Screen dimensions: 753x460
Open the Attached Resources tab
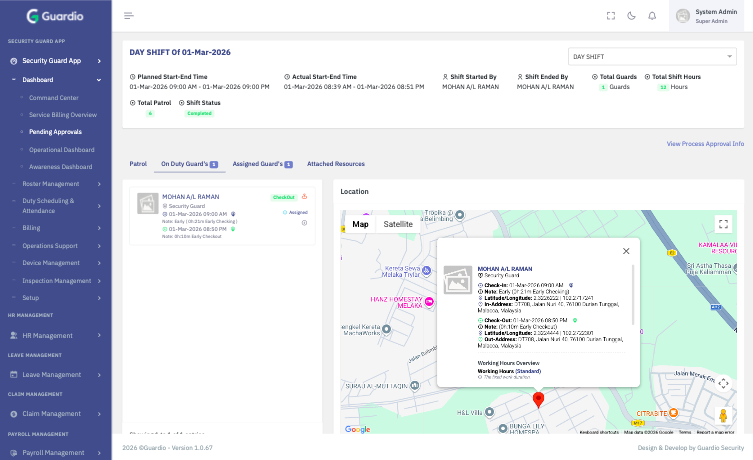pos(336,164)
